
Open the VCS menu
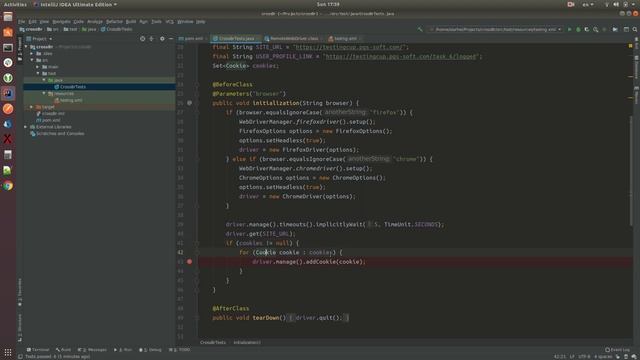(169, 21)
